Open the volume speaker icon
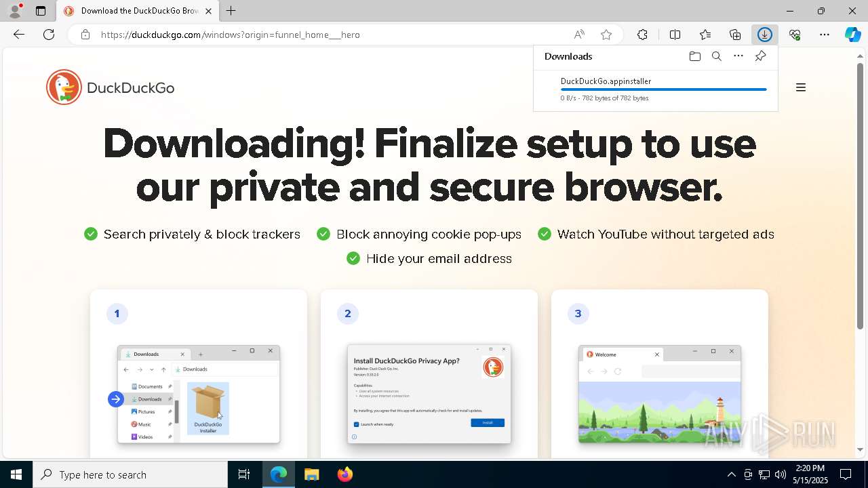The height and width of the screenshot is (488, 868). coord(781,474)
